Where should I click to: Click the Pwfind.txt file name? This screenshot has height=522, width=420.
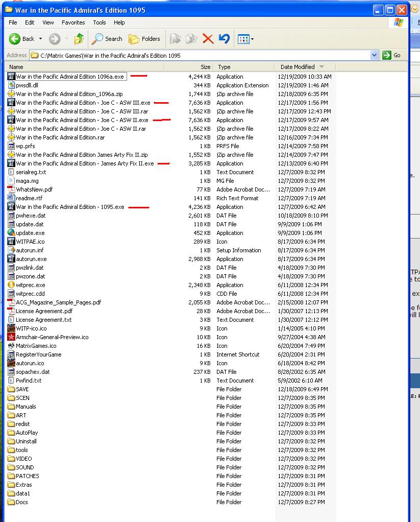29,381
